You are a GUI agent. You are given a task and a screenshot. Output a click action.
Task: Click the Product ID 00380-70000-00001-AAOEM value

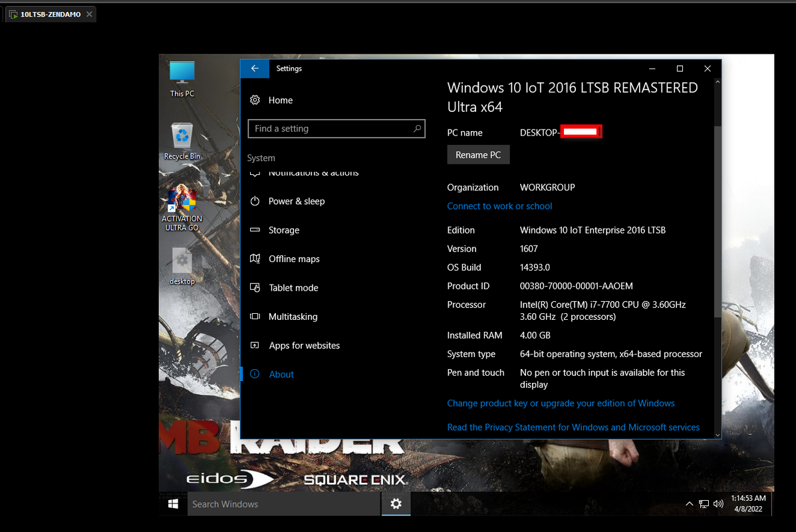click(576, 287)
